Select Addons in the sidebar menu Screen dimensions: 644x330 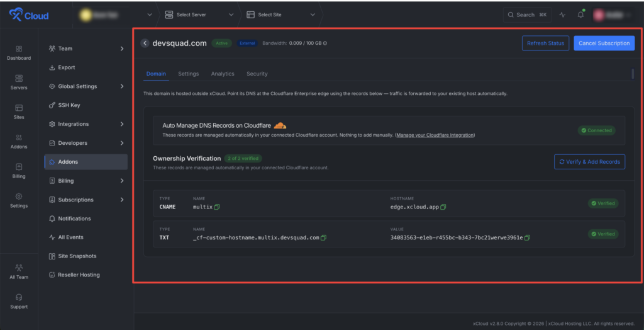pyautogui.click(x=86, y=162)
